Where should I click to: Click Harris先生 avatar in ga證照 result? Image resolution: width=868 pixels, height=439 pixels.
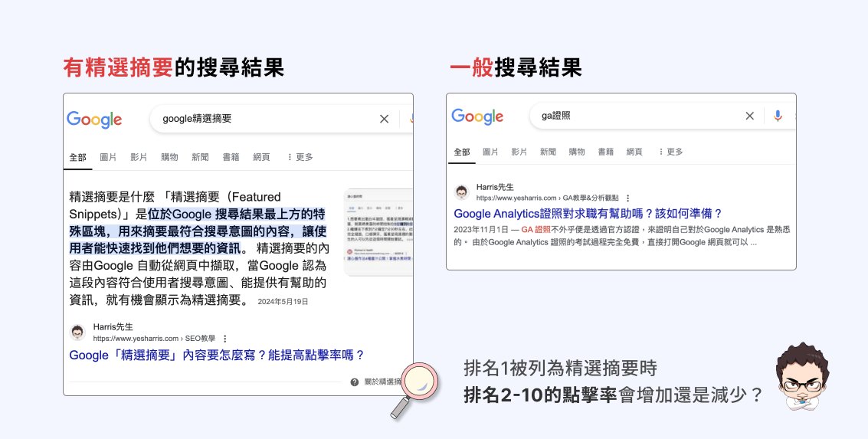(x=462, y=192)
